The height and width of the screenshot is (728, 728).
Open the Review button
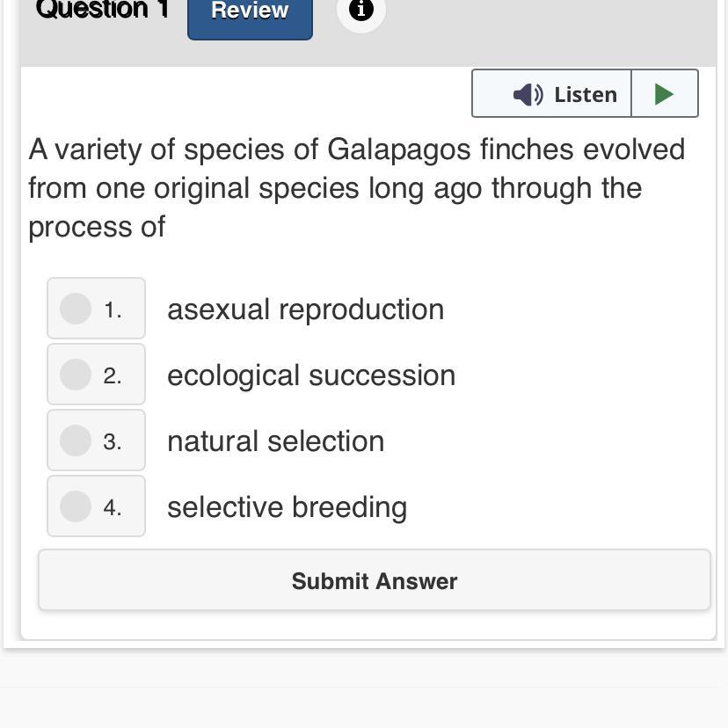[x=250, y=12]
